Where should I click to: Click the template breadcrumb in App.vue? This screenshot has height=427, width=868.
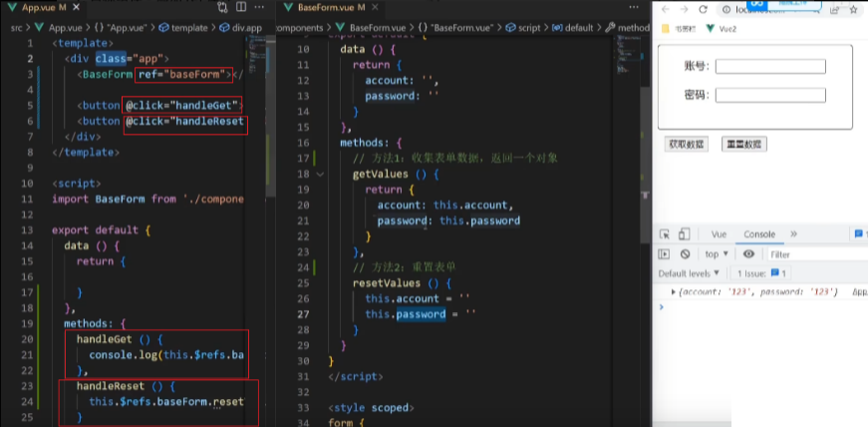(x=183, y=28)
